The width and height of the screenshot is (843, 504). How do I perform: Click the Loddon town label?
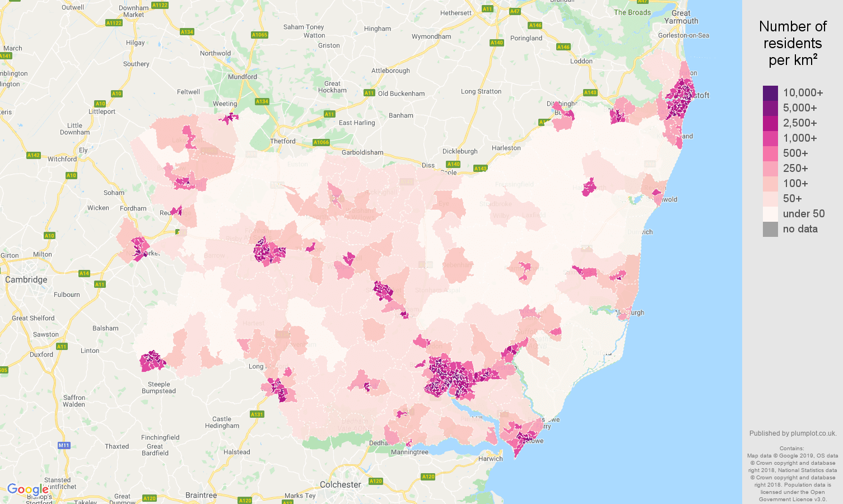pyautogui.click(x=581, y=61)
